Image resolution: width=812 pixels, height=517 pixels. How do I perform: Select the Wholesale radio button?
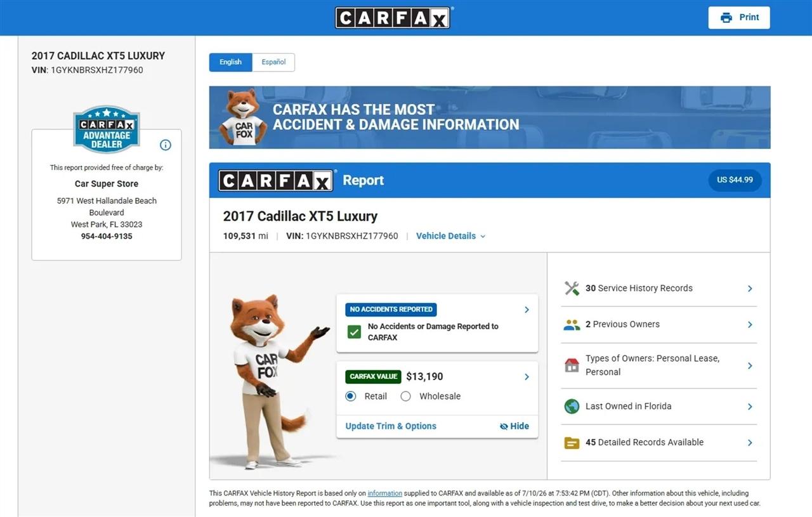point(406,396)
